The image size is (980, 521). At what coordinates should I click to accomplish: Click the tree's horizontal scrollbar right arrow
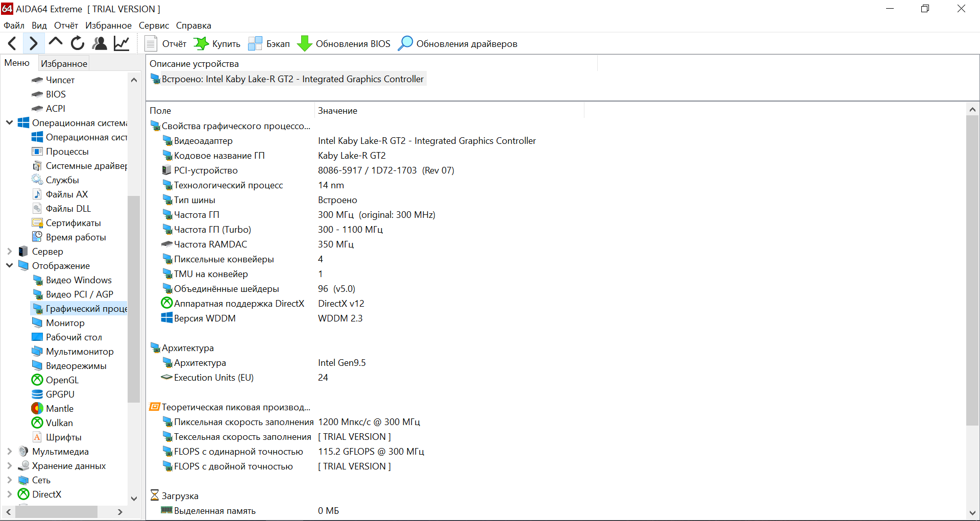point(120,512)
